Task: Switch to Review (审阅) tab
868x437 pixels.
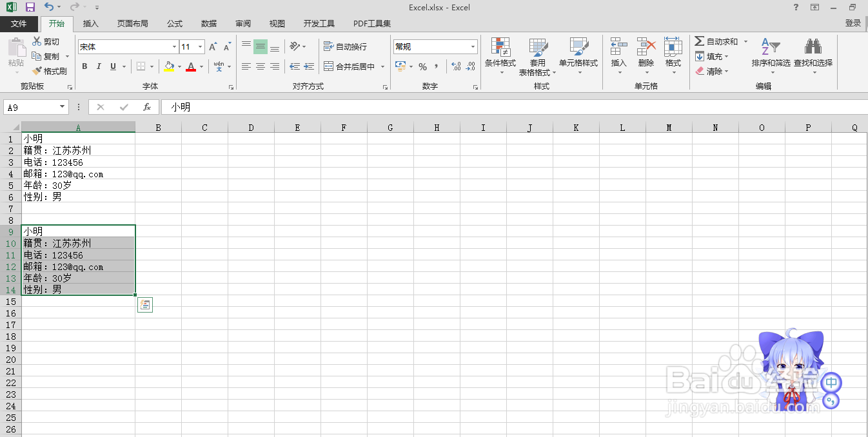Action: coord(243,23)
